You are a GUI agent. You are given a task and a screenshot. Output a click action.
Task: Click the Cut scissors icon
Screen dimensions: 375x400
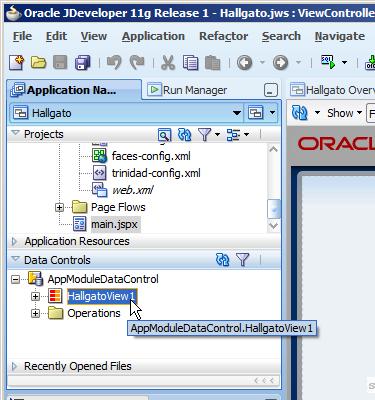(168, 62)
